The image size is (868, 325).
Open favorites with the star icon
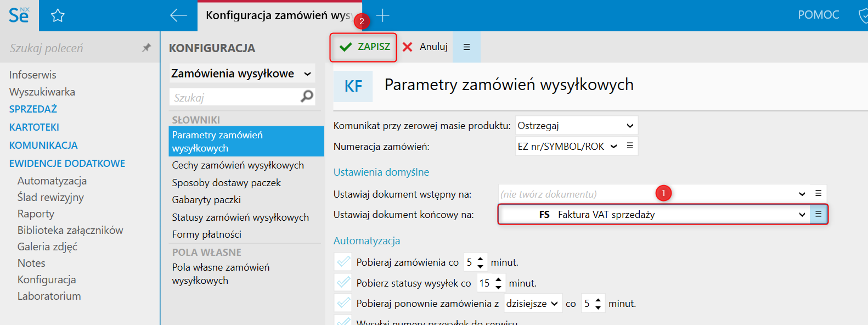point(58,15)
